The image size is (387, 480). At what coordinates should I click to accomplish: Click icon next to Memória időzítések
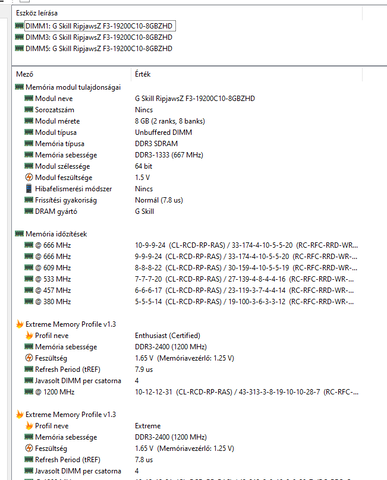click(x=19, y=234)
